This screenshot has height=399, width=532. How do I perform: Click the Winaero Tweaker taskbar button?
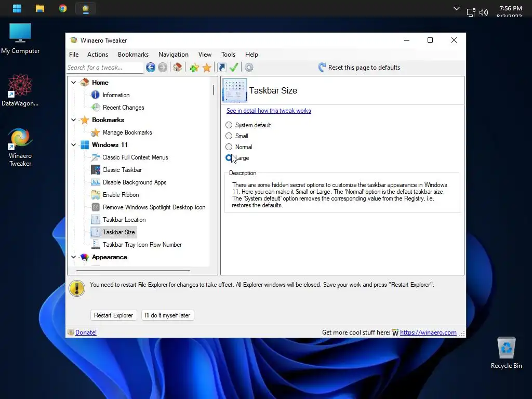point(86,8)
